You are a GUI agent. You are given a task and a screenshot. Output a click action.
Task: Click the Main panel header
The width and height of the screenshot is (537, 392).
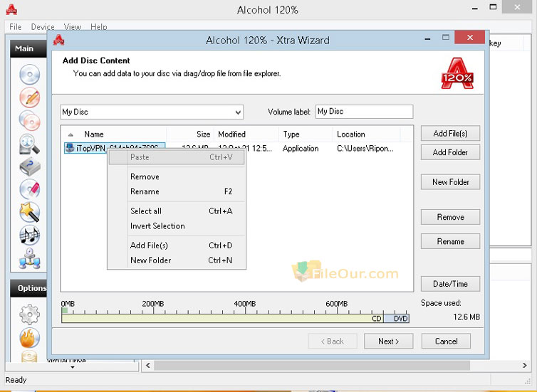pos(28,48)
